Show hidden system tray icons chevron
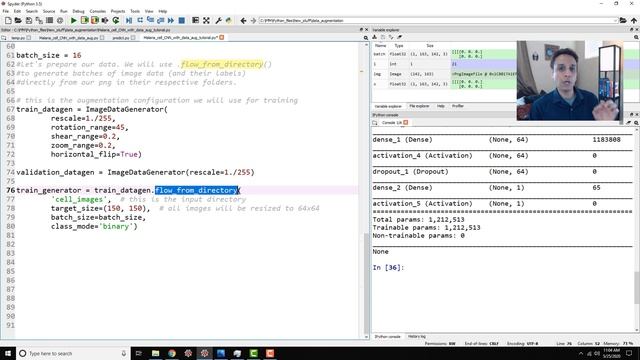This screenshot has height=360, width=640. [x=581, y=353]
